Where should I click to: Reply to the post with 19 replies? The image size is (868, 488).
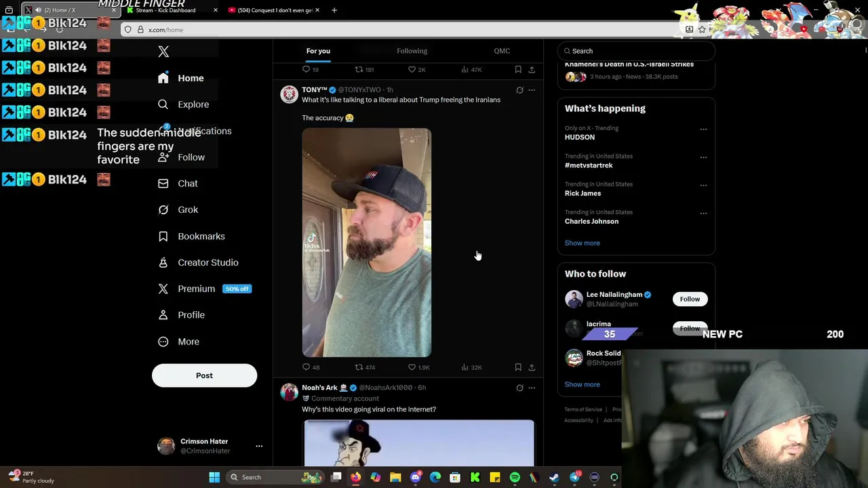pyautogui.click(x=310, y=69)
